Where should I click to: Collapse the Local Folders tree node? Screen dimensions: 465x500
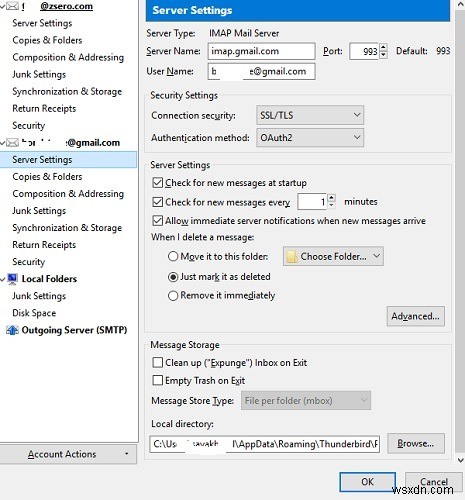3,279
